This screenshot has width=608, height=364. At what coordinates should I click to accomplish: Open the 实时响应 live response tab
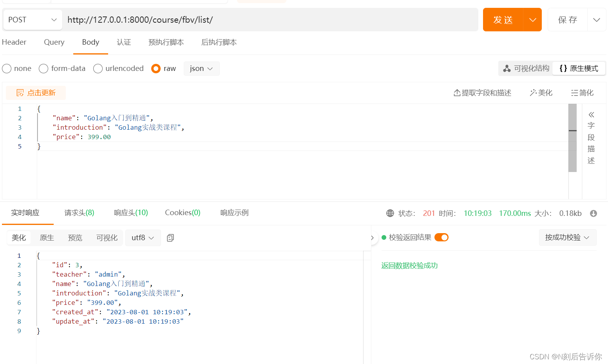click(x=25, y=213)
